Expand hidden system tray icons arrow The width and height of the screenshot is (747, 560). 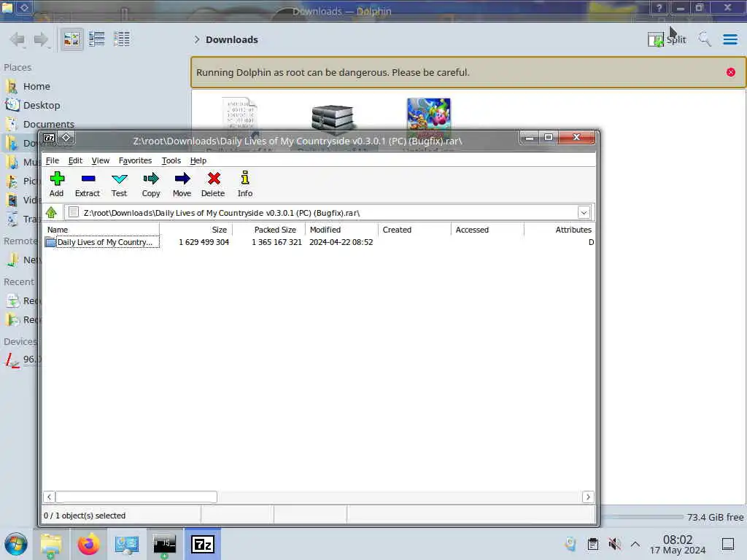pyautogui.click(x=635, y=544)
